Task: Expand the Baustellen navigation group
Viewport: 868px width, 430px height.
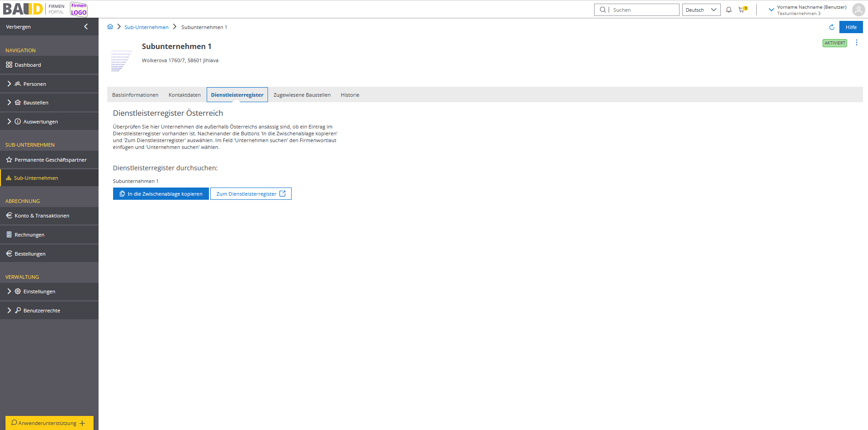Action: point(9,103)
